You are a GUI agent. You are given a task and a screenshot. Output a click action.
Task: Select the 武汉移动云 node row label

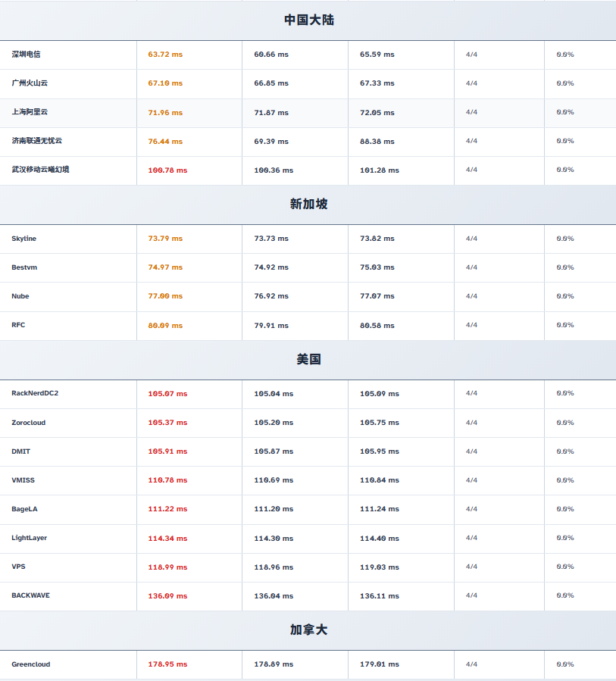(x=40, y=170)
